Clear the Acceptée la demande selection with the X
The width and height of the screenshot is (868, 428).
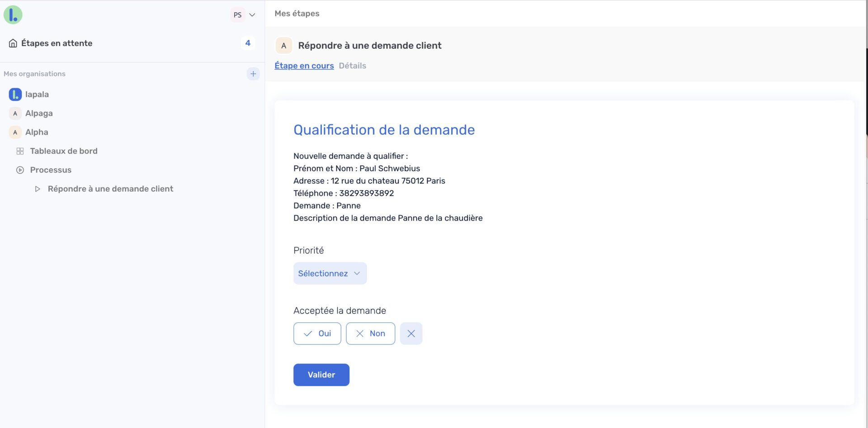[411, 333]
